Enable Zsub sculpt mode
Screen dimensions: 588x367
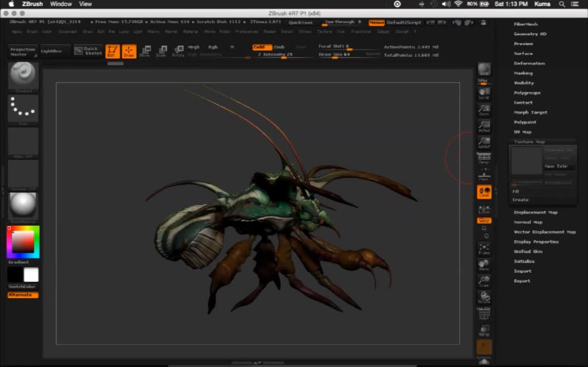coord(279,47)
